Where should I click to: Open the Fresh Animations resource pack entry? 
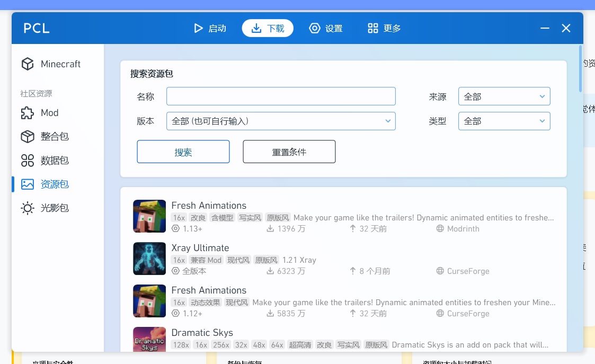tap(208, 206)
